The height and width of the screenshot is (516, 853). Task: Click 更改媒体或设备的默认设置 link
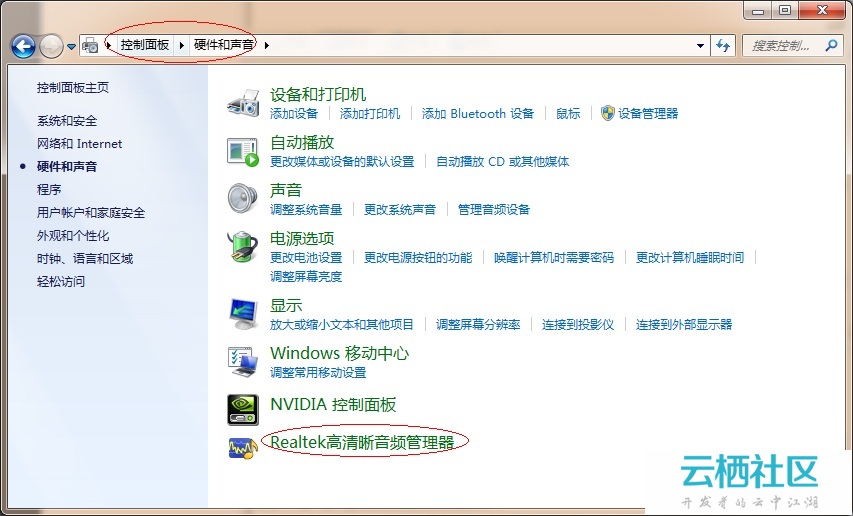pyautogui.click(x=342, y=161)
